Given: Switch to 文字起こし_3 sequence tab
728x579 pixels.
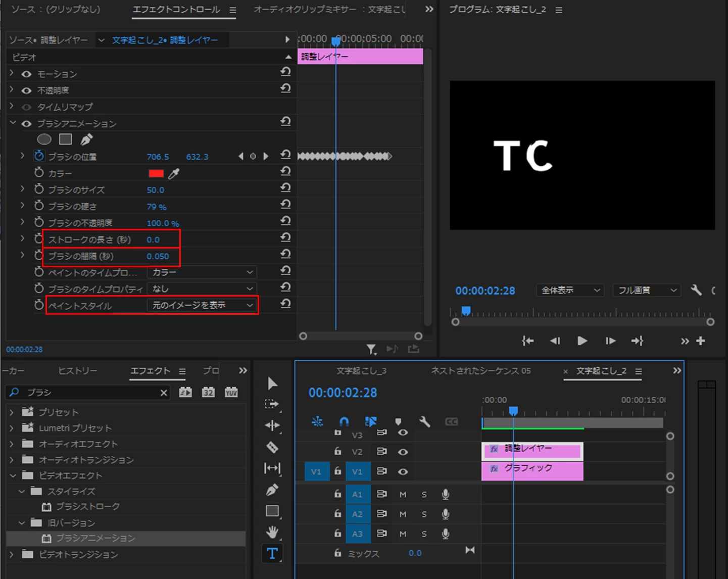Looking at the screenshot, I should click(361, 370).
